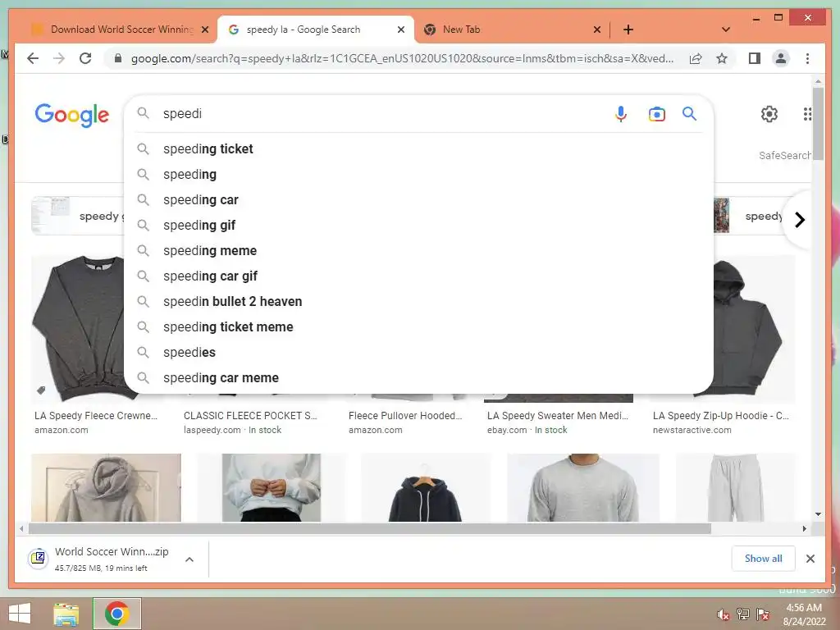840x630 pixels.
Task: Expand download options for World Soccer zip
Action: click(189, 559)
